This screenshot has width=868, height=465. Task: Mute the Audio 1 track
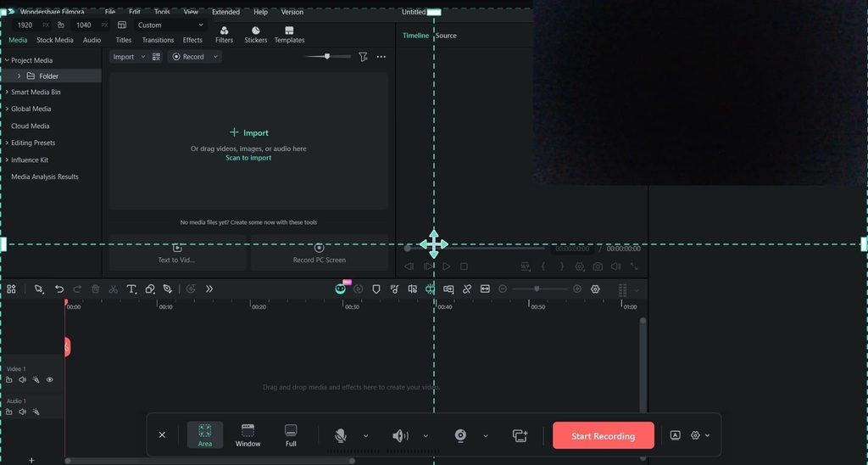click(23, 412)
